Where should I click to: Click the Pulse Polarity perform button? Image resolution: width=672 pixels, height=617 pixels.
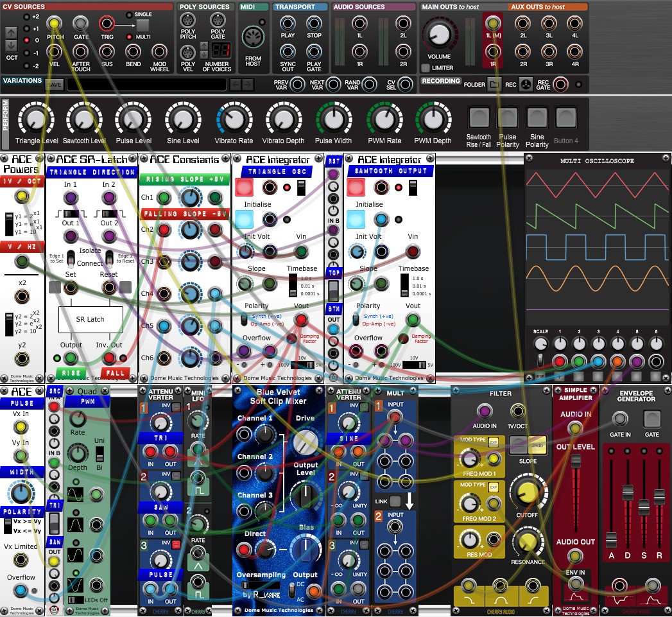508,117
